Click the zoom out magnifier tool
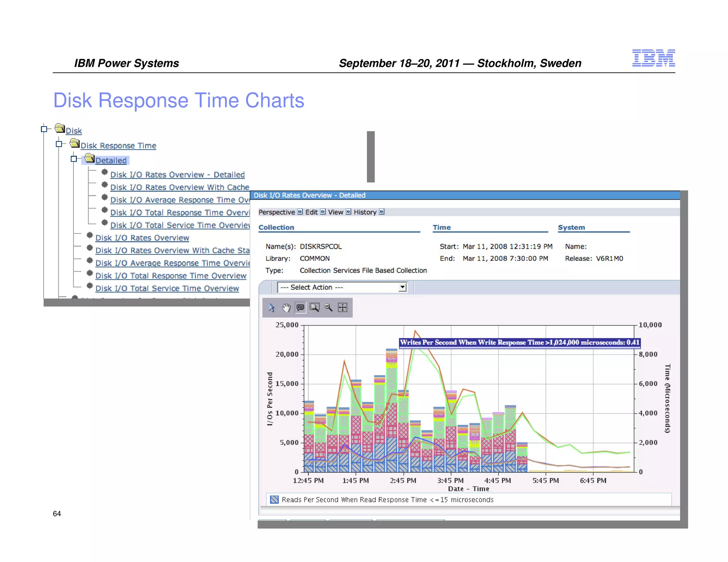The height and width of the screenshot is (562, 728). pyautogui.click(x=328, y=308)
